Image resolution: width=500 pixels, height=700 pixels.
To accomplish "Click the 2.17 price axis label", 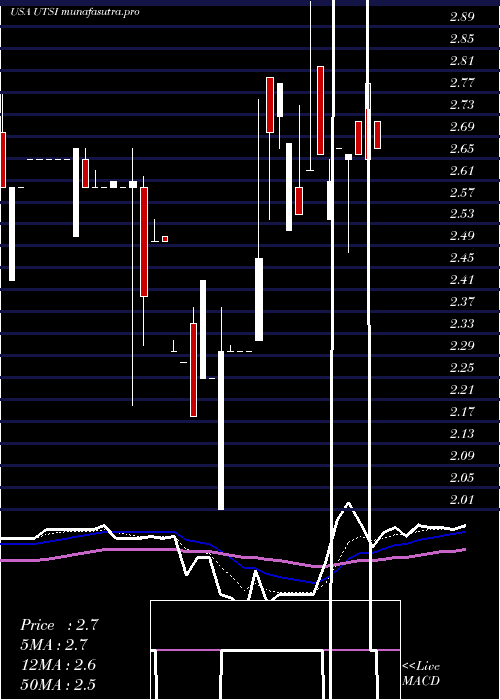I will (462, 411).
